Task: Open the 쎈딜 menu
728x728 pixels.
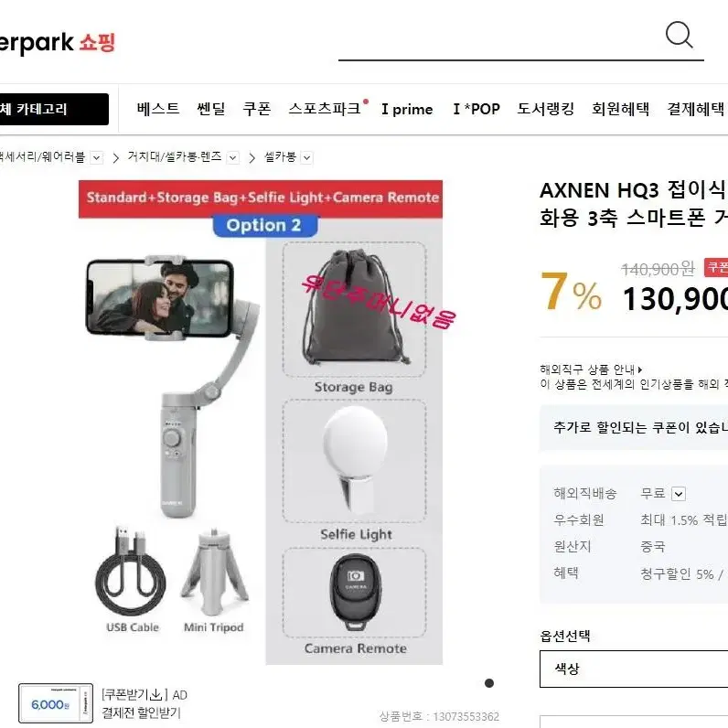Action: click(x=211, y=109)
